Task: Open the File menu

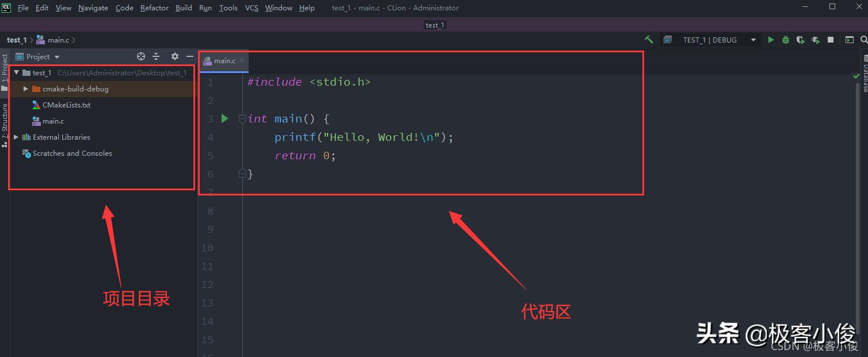Action: [x=23, y=8]
